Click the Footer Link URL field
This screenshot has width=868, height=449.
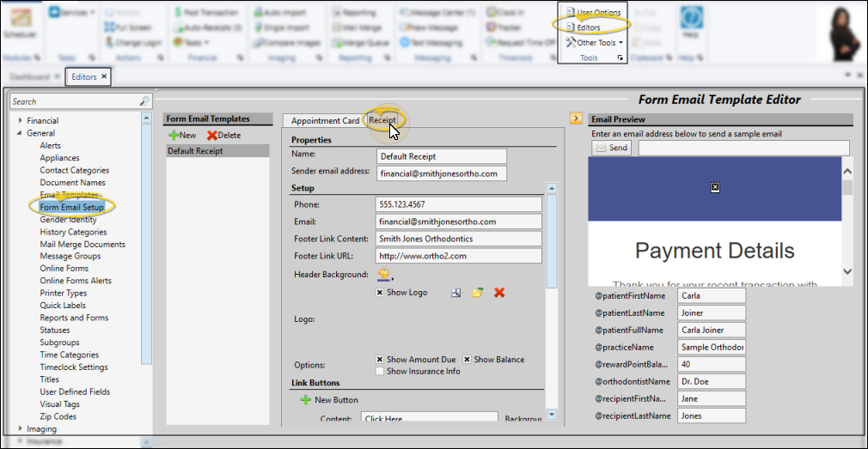[458, 256]
